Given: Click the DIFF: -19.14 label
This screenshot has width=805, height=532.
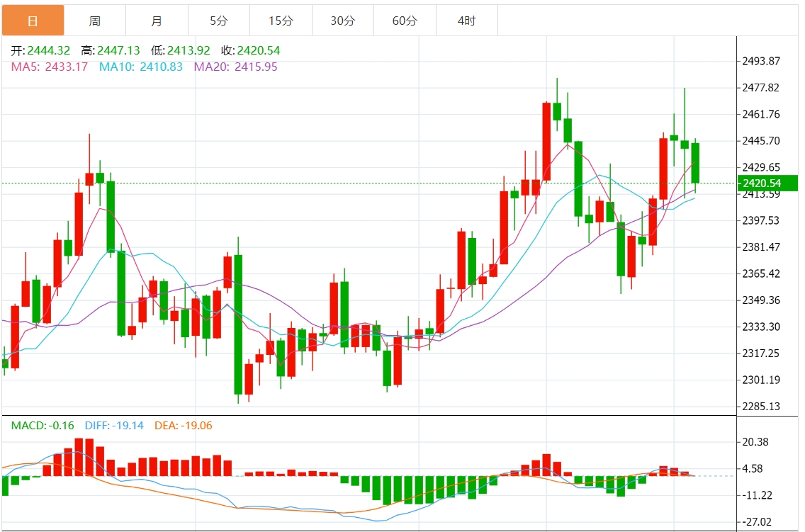Looking at the screenshot, I should (114, 425).
